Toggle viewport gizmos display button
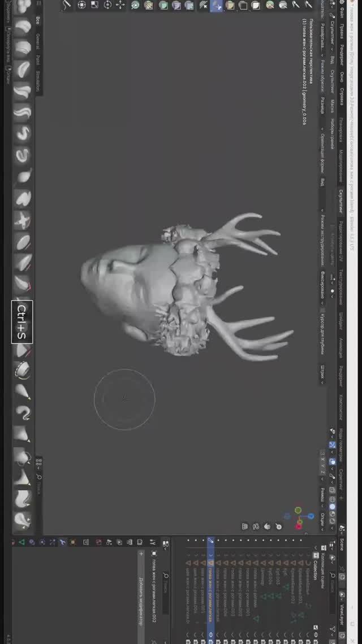This screenshot has height=644, width=362. (x=333, y=445)
